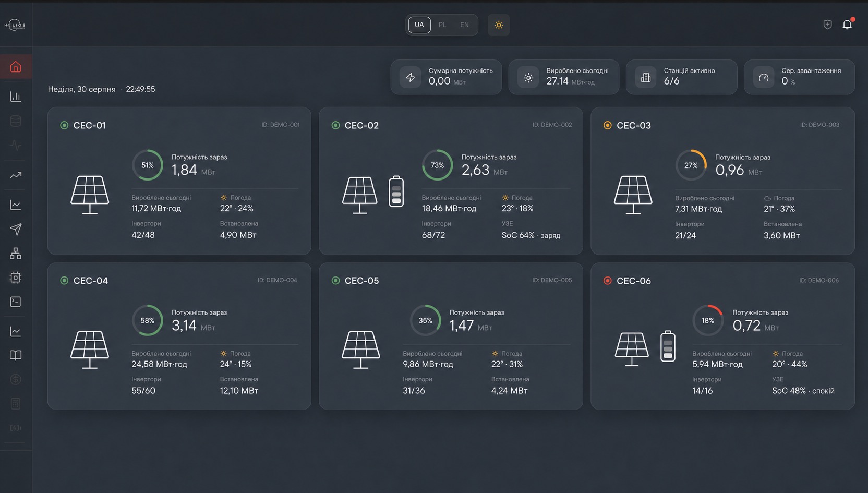Open the СЕС-05 station title
Screen dimensions: 868x493
pos(361,281)
